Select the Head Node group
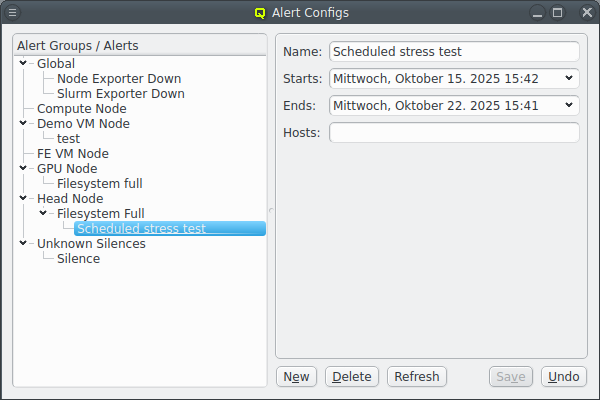Image resolution: width=600 pixels, height=400 pixels. click(x=70, y=198)
